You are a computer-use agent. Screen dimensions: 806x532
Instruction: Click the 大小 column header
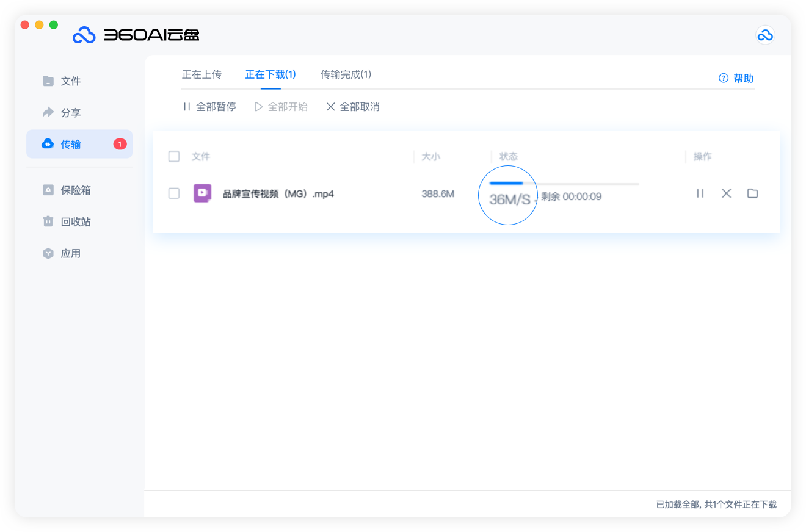click(x=430, y=157)
